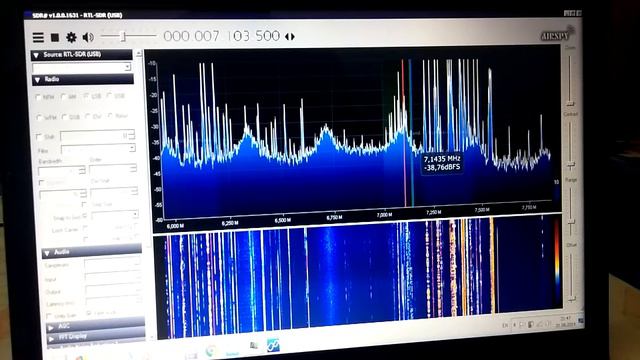Click the 6,000 M frequency axis label
640x360 pixels.
175,226
